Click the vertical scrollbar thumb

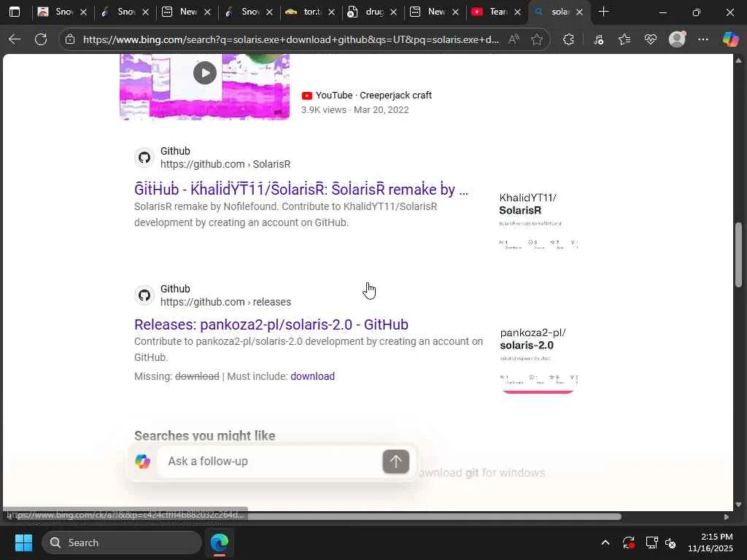[738, 254]
